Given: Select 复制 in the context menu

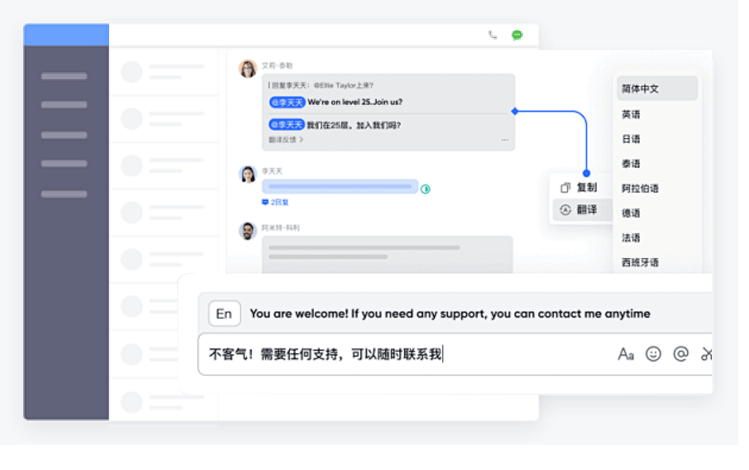Looking at the screenshot, I should (579, 187).
